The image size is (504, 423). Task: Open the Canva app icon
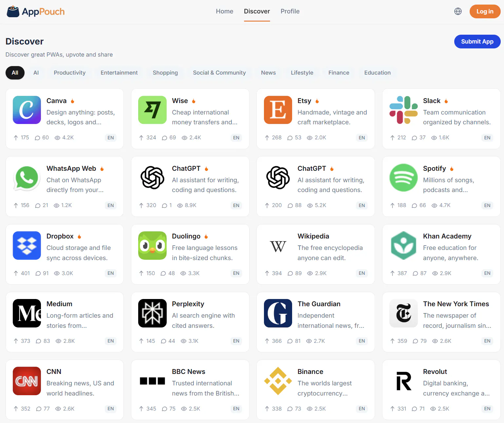27,110
